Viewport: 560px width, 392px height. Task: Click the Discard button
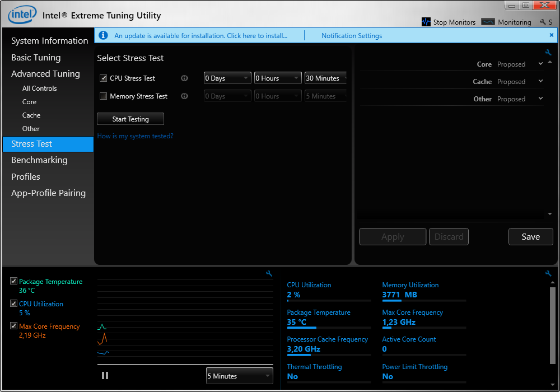(449, 237)
